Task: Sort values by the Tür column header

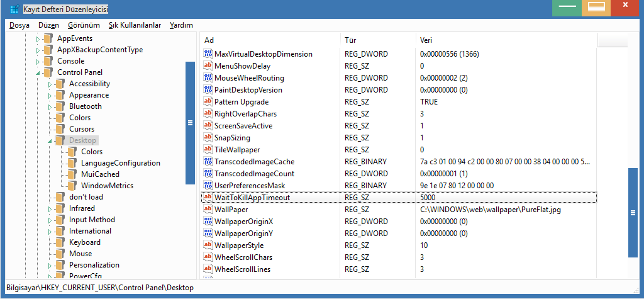Action: pyautogui.click(x=378, y=40)
